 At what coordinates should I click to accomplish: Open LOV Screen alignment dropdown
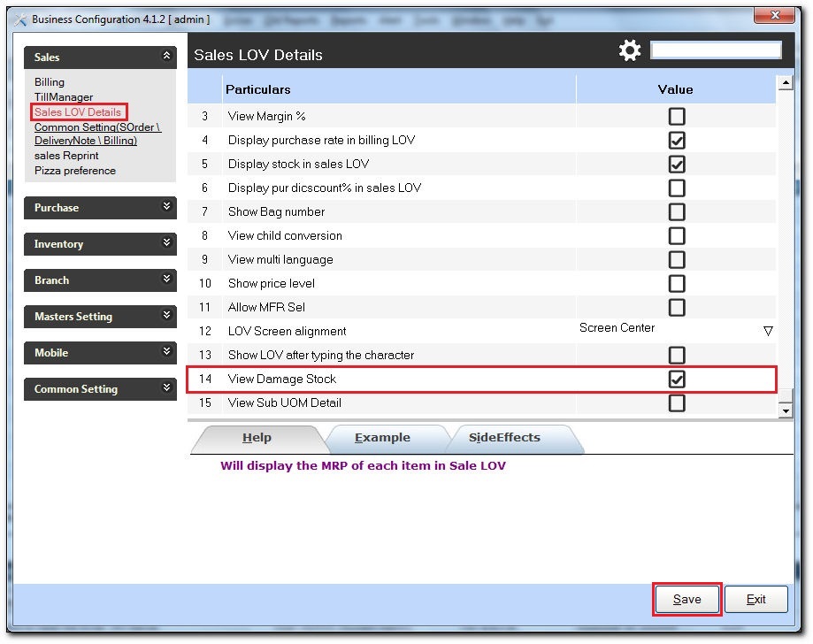click(768, 331)
